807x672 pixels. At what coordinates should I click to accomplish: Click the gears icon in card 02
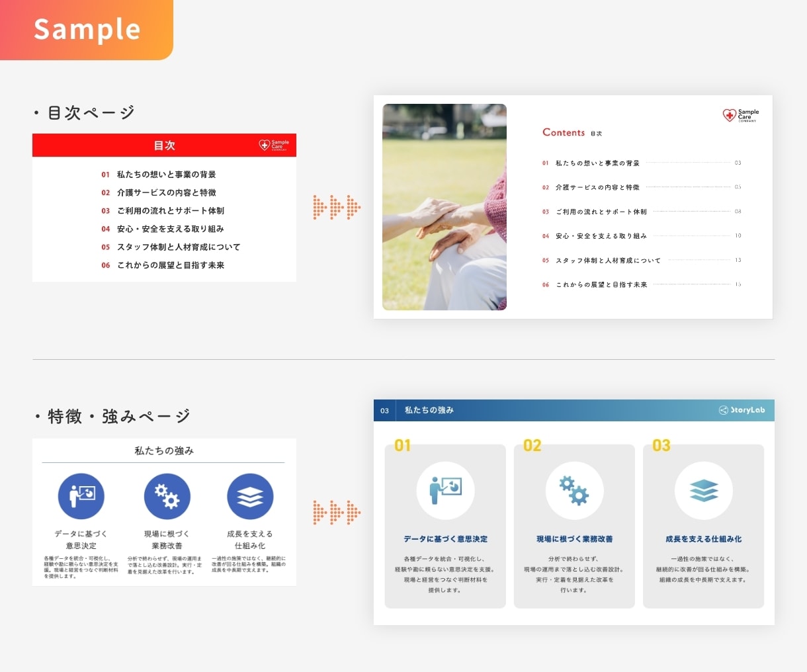tap(574, 490)
